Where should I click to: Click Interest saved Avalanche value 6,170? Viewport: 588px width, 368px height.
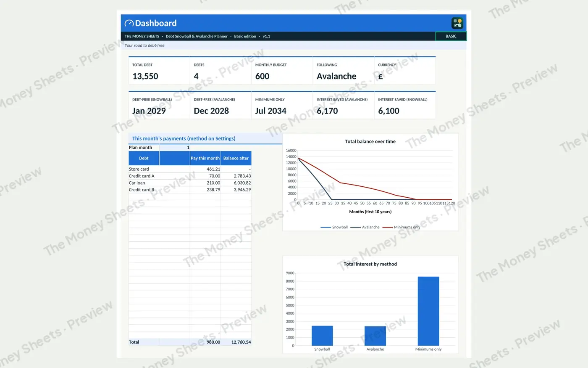pyautogui.click(x=327, y=111)
